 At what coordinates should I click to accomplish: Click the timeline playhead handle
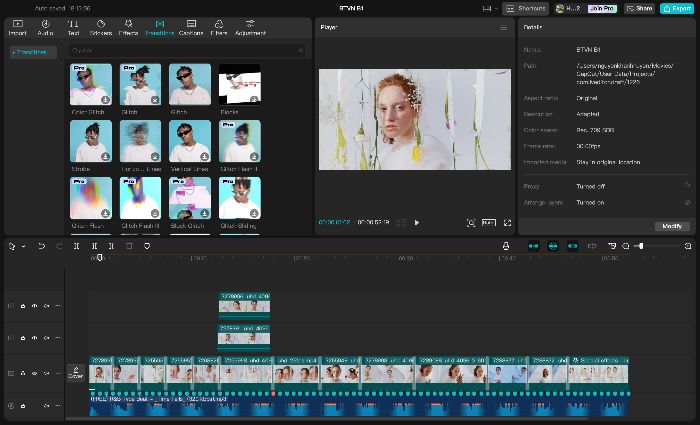tap(100, 258)
